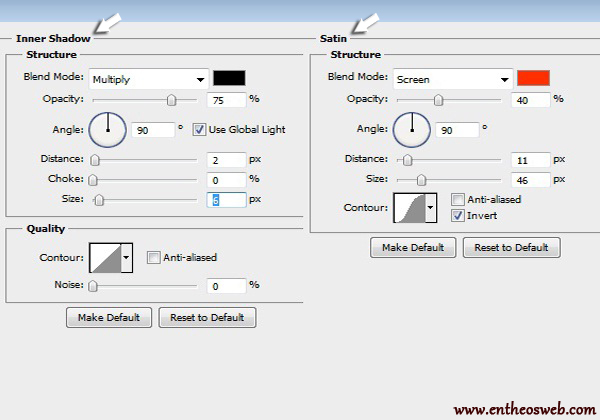Open the red Satin color swatch

[x=533, y=78]
